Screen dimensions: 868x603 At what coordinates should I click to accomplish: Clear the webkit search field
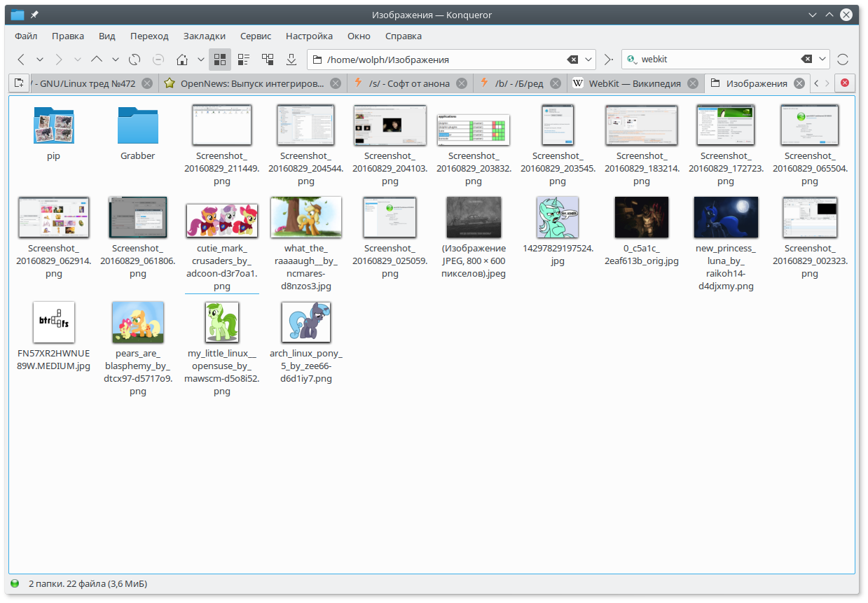click(x=806, y=60)
